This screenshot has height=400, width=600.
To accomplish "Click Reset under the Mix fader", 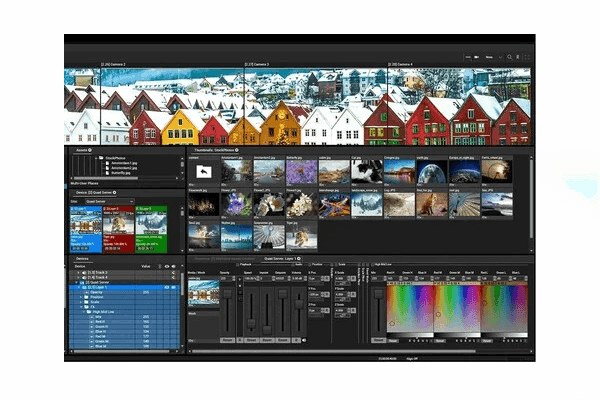I will pyautogui.click(x=378, y=340).
